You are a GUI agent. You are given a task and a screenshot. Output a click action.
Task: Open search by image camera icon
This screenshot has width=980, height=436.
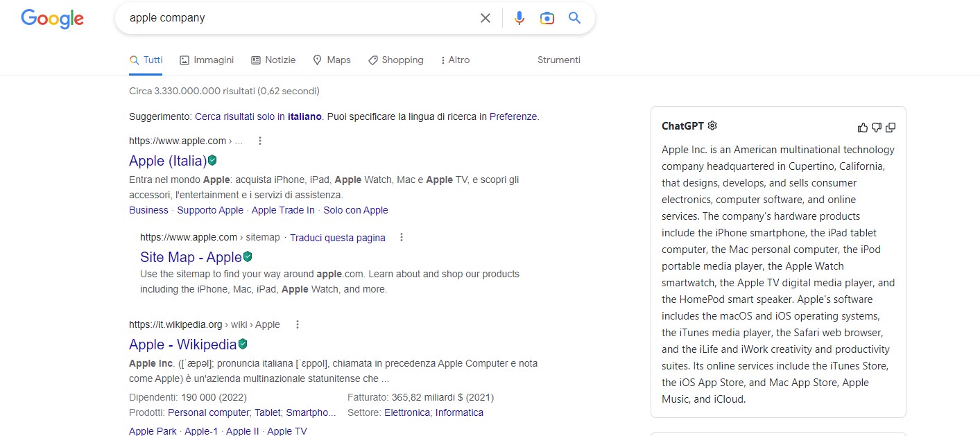[547, 18]
